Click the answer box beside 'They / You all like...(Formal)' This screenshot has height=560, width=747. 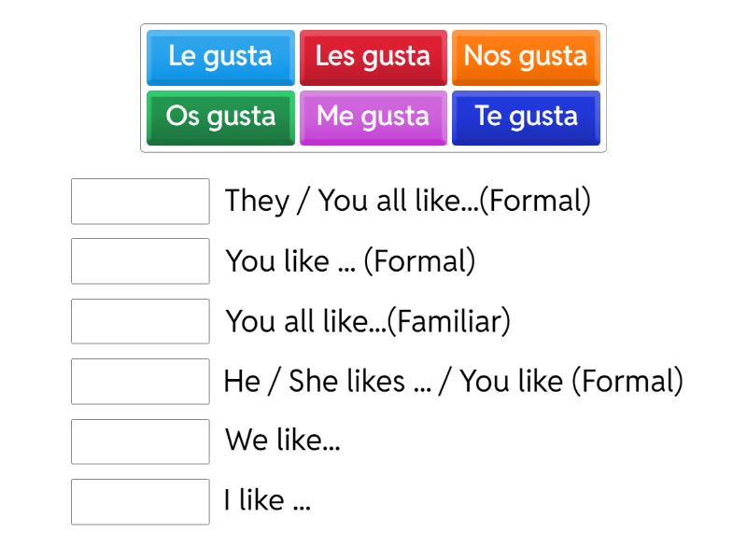pos(139,203)
